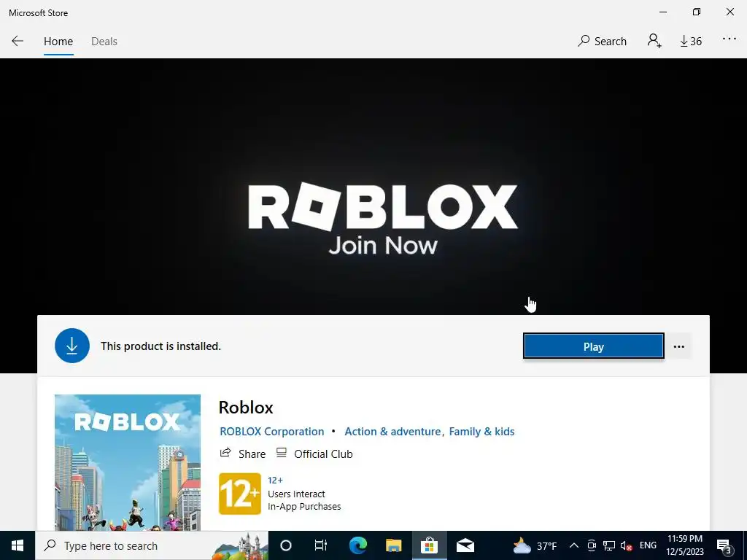Viewport: 747px width, 560px height.
Task: Open the See more menu in the header
Action: pyautogui.click(x=729, y=39)
